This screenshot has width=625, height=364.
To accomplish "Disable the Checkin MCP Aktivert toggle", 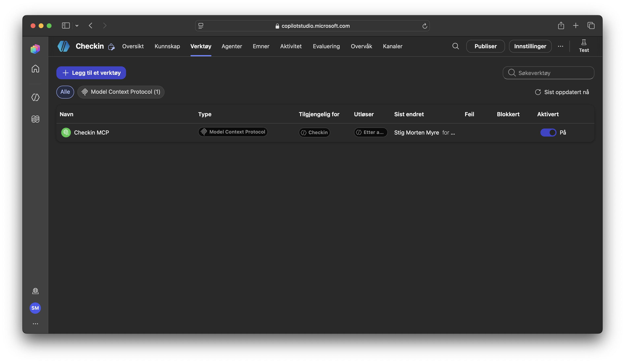I will point(548,133).
